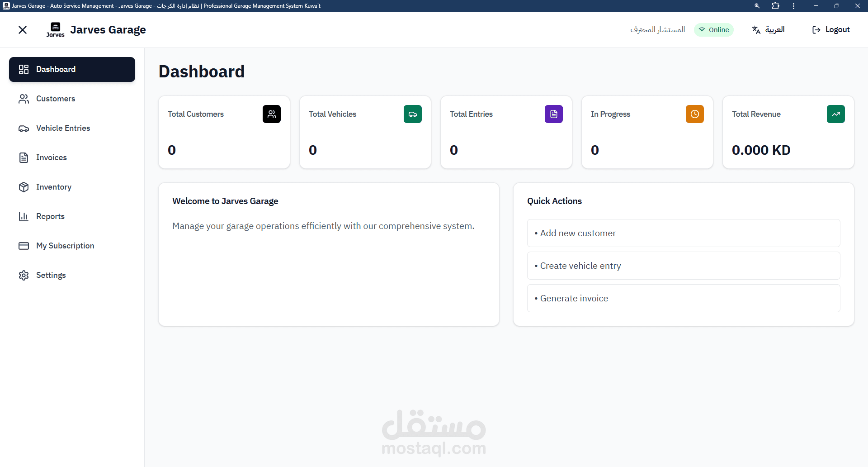Viewport: 868px width, 467px height.
Task: Close the sidebar with the X icon
Action: tap(23, 30)
